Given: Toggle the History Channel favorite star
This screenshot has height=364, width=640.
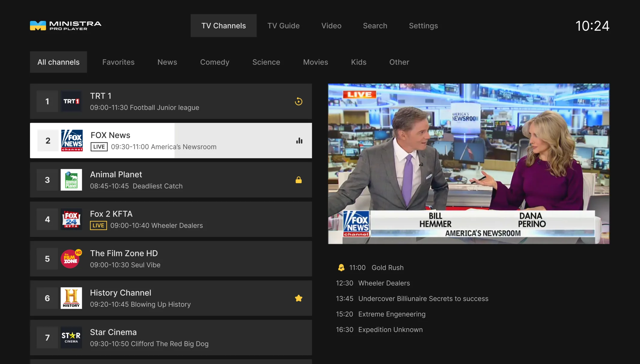Looking at the screenshot, I should pyautogui.click(x=298, y=298).
